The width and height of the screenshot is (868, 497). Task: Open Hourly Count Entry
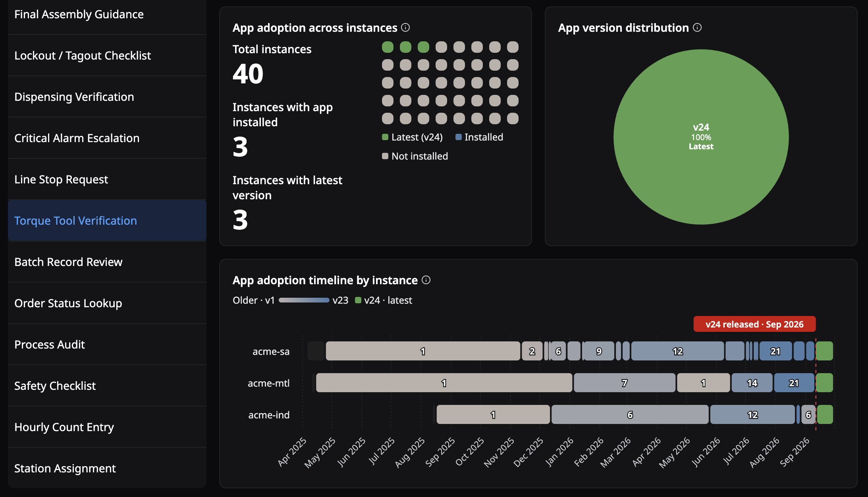(107, 427)
